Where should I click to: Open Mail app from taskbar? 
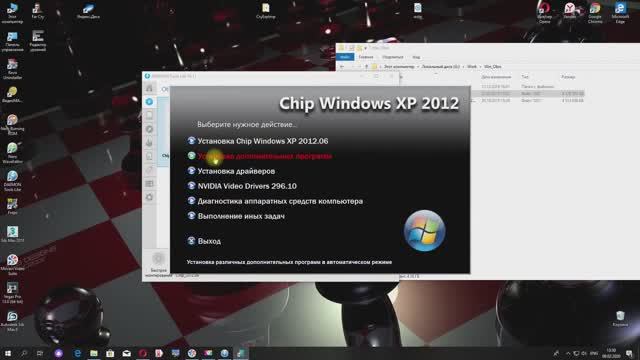(x=127, y=353)
